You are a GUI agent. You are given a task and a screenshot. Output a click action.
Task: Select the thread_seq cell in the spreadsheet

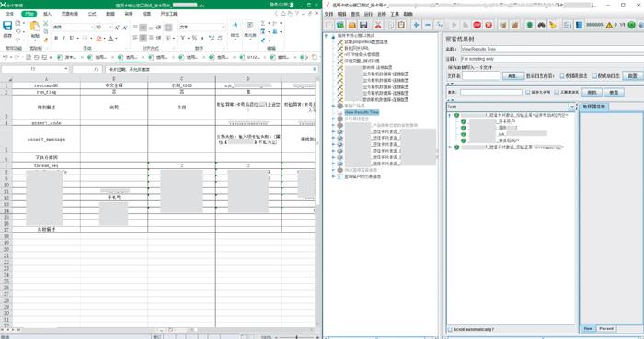(x=46, y=165)
